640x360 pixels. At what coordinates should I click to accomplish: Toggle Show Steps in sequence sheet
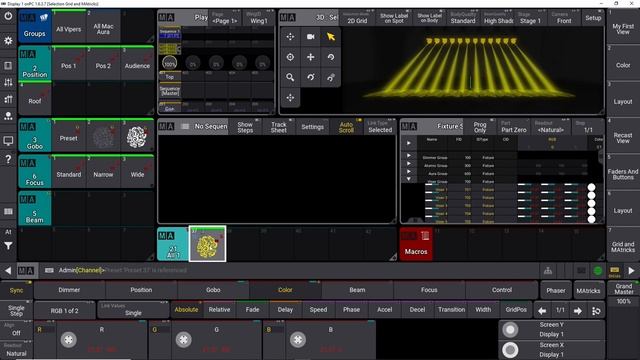[x=245, y=127]
